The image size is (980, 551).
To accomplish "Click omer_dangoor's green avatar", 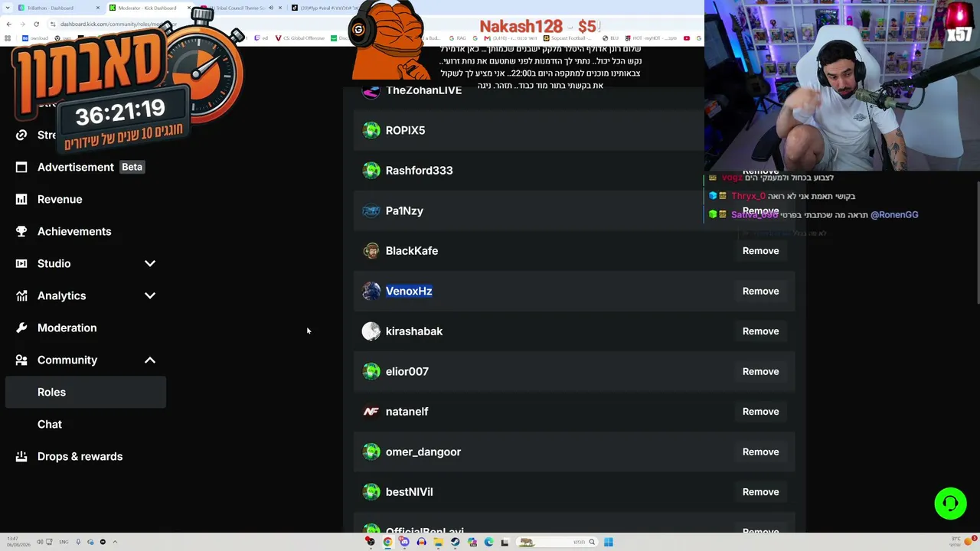I will click(371, 452).
